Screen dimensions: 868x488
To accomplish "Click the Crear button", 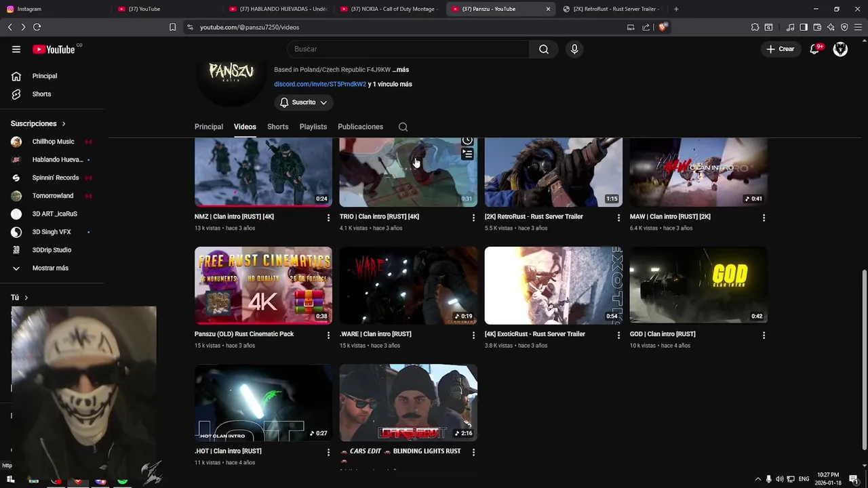I will [780, 49].
